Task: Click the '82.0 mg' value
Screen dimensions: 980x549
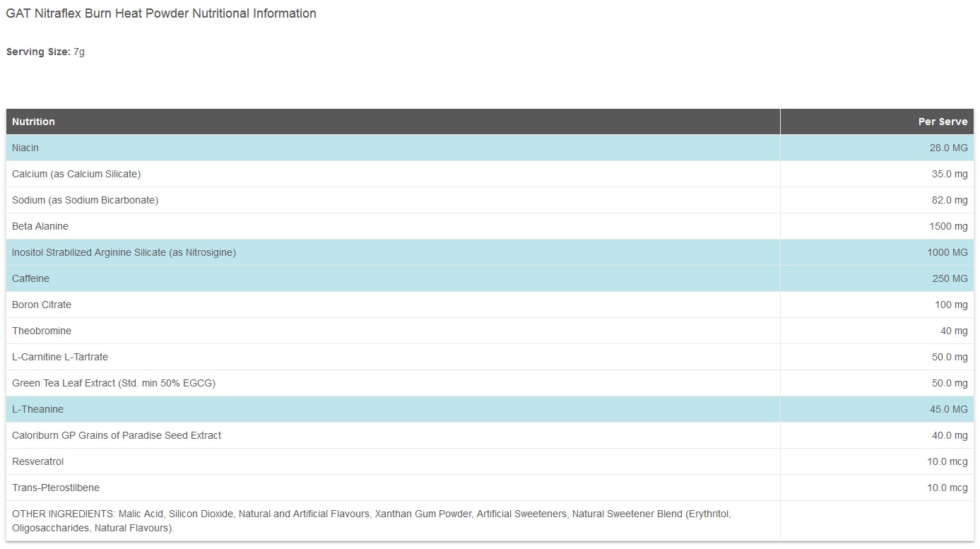Action: tap(950, 200)
